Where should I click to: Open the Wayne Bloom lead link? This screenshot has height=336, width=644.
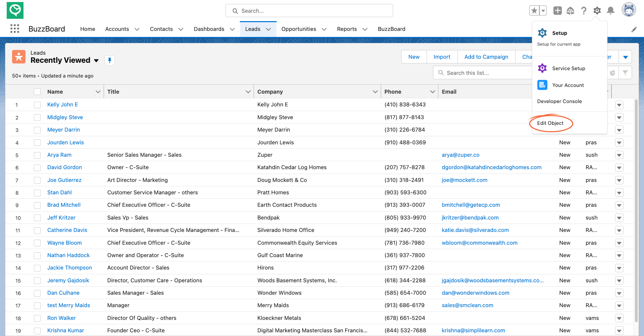pyautogui.click(x=64, y=243)
